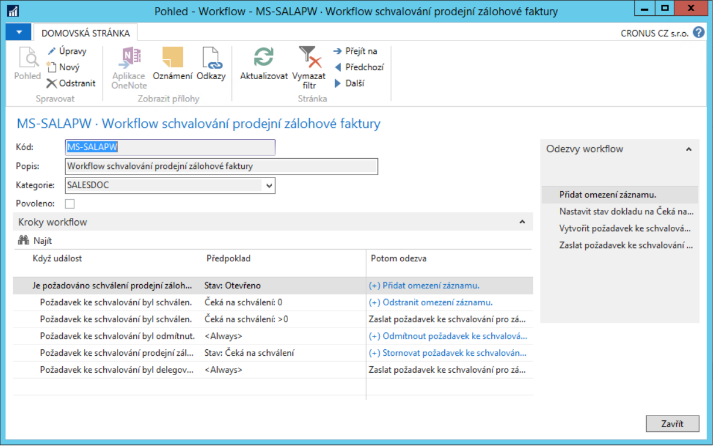Click the Vymazat filtr icon
This screenshot has width=713, height=446.
click(x=309, y=57)
